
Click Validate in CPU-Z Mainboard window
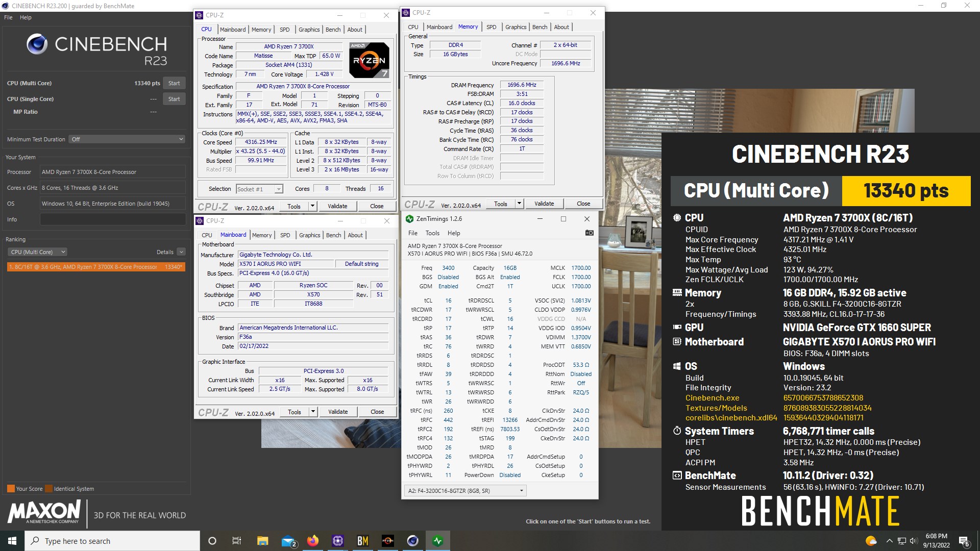[x=338, y=412]
